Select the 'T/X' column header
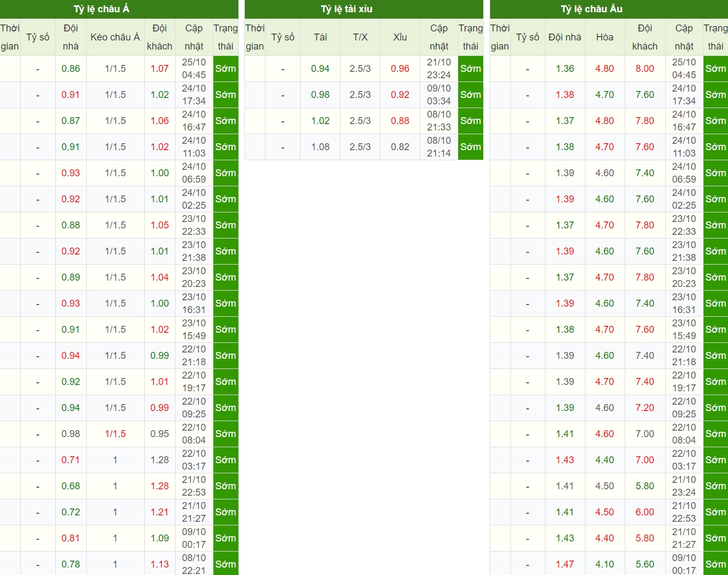The image size is (728, 575). coord(360,37)
